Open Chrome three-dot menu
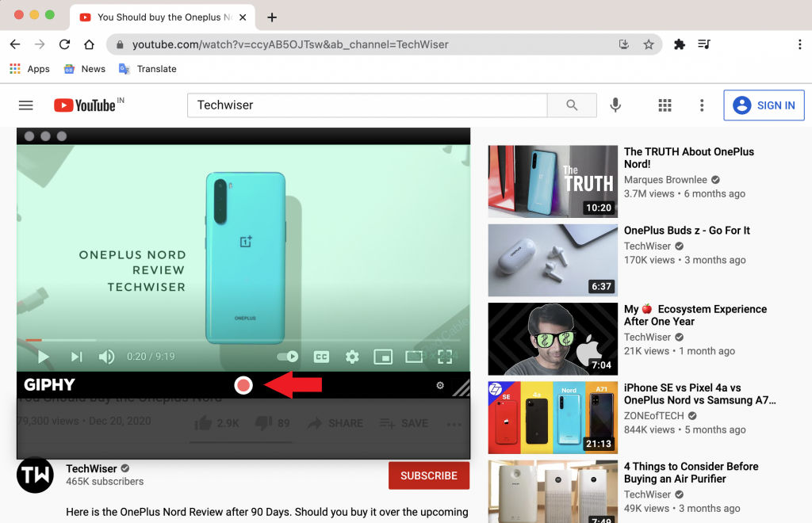This screenshot has width=812, height=523. coord(799,44)
